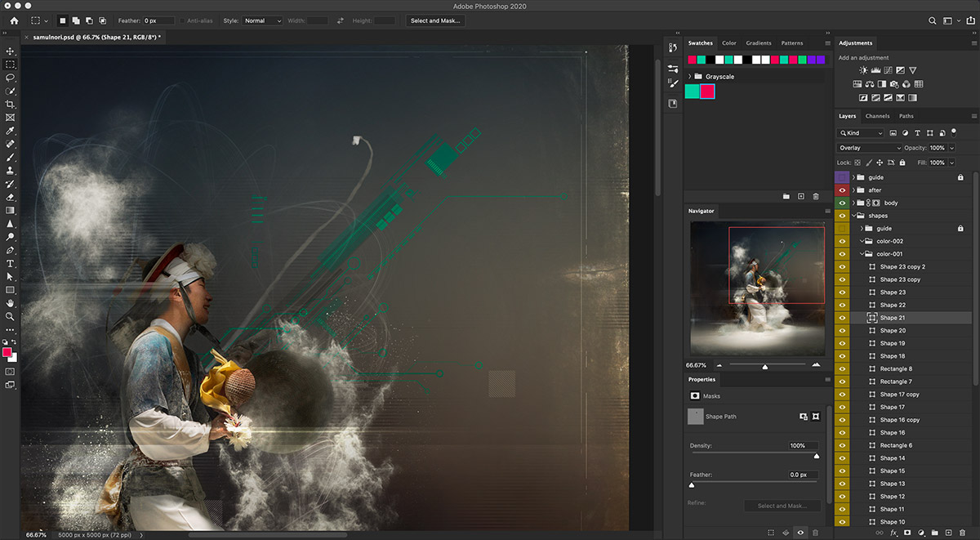The height and width of the screenshot is (540, 980).
Task: Toggle visibility of the body layer group
Action: (x=842, y=203)
